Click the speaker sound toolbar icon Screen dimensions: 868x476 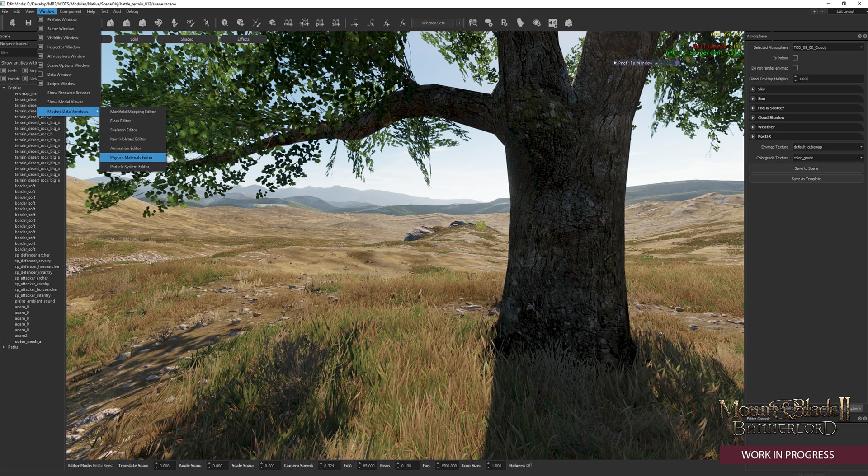552,23
